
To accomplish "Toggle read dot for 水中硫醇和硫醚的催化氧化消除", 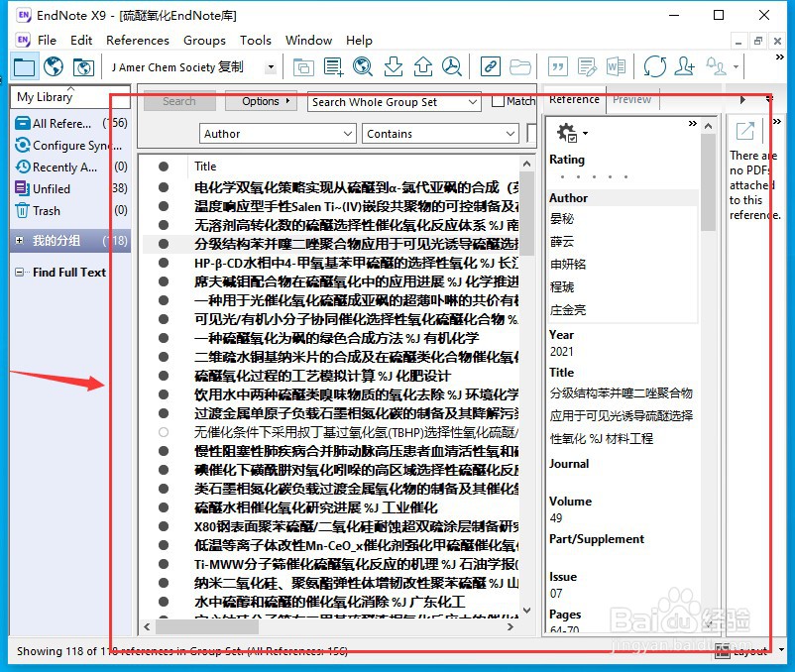I will click(x=164, y=602).
